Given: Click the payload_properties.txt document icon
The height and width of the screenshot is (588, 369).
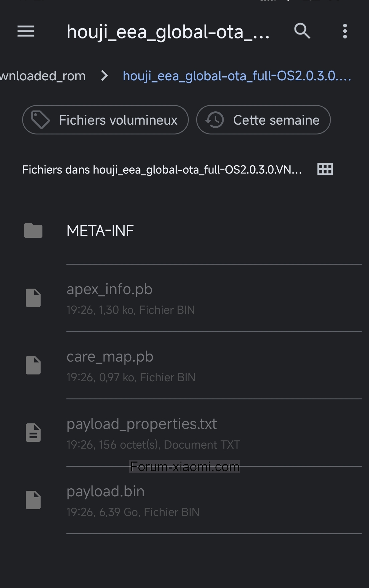Looking at the screenshot, I should [33, 433].
